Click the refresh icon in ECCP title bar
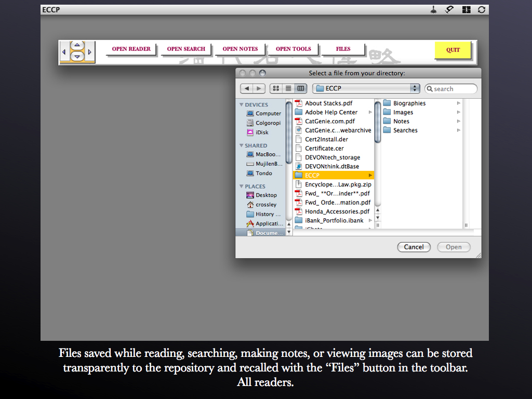 482,9
